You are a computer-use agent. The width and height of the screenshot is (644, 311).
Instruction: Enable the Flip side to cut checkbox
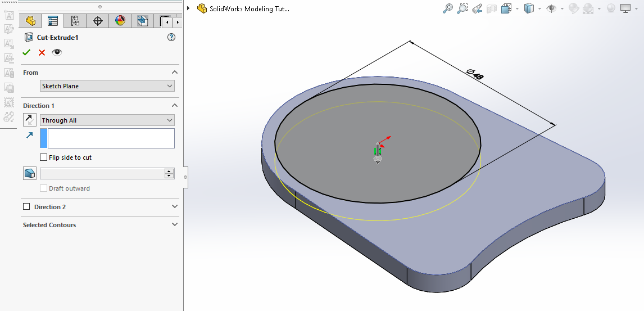[44, 157]
